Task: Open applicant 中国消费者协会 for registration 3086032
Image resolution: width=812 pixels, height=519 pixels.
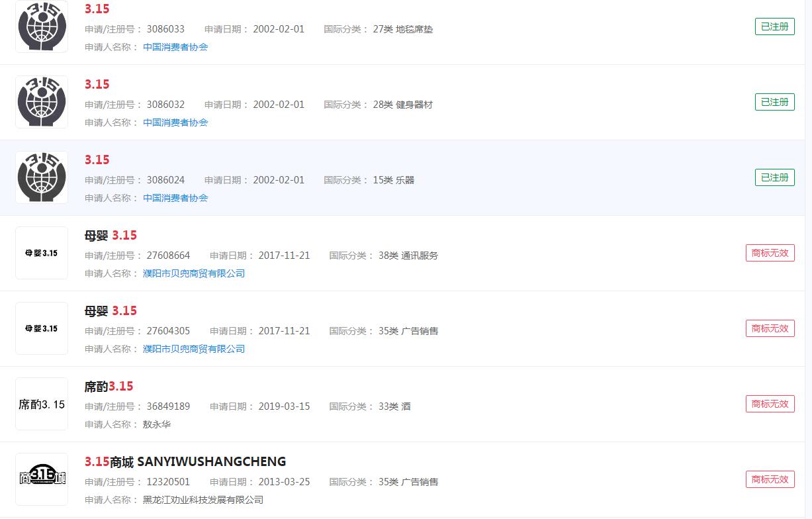Action: [175, 122]
